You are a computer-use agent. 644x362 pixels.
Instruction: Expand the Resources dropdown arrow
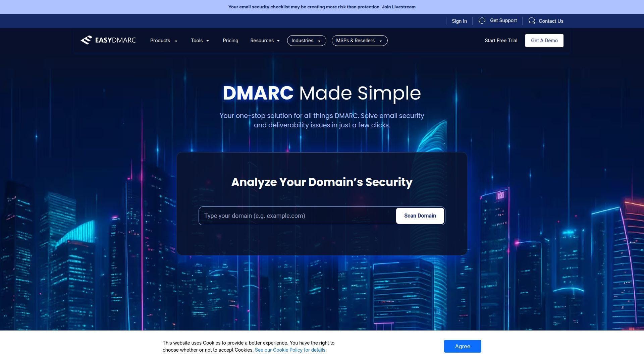click(278, 41)
